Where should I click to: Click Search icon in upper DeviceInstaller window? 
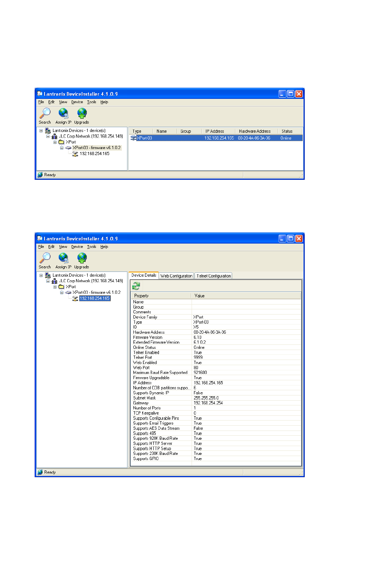tap(45, 113)
